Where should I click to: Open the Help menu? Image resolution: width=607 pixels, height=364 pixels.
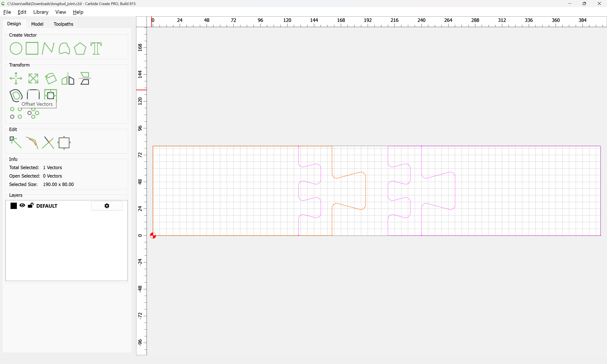[78, 12]
